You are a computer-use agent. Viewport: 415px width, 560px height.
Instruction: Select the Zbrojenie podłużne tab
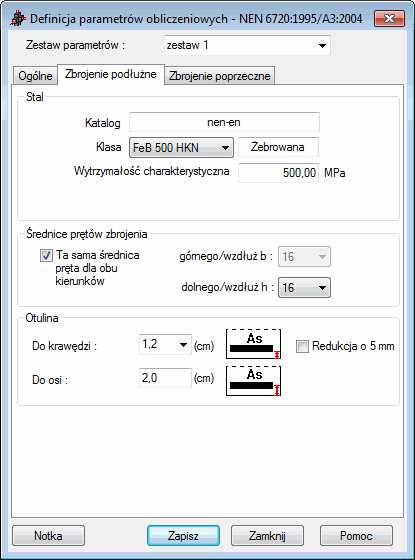click(x=111, y=74)
